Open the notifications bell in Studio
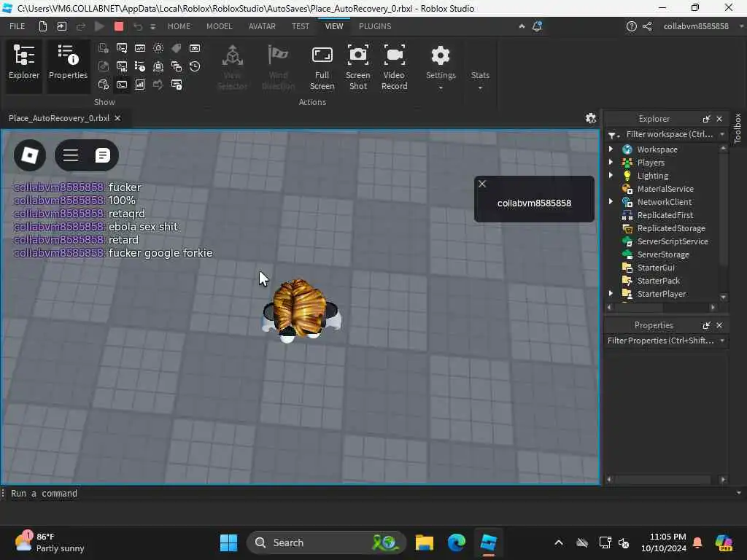The image size is (747, 560). (537, 26)
